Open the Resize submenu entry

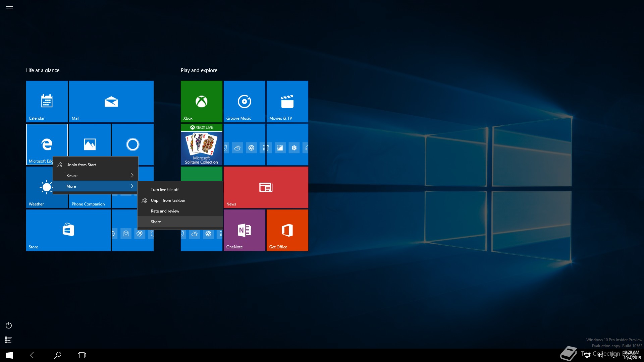point(96,176)
